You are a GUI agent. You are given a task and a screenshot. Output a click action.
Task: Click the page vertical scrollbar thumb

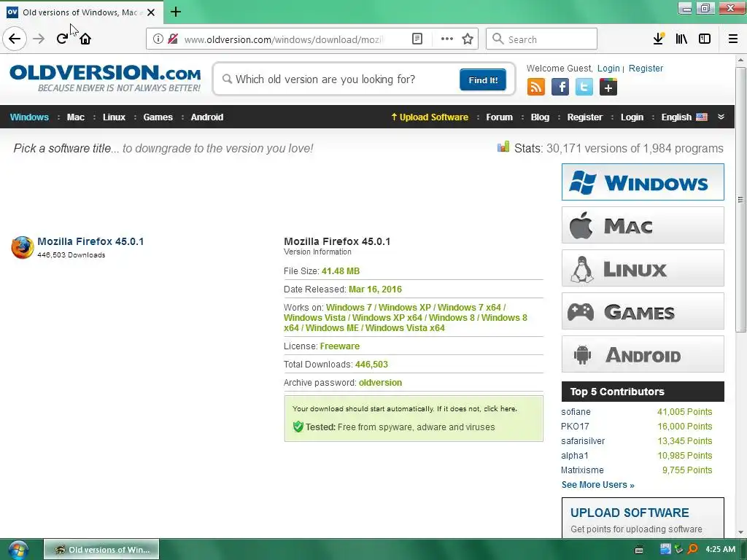pos(740,200)
